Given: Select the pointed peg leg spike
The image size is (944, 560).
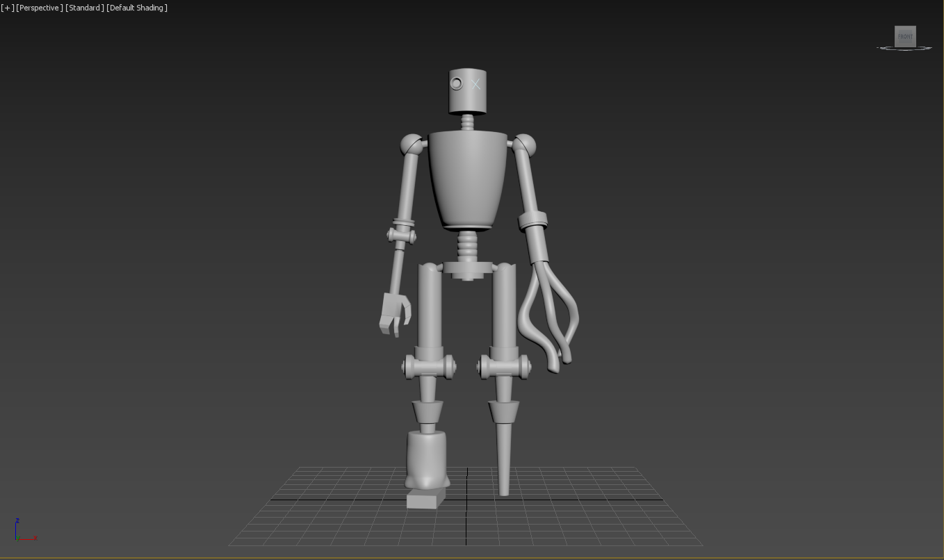Looking at the screenshot, I should pyautogui.click(x=503, y=459).
